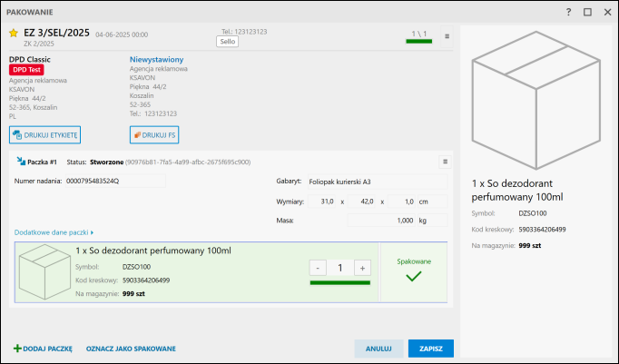Open the Gabaryt field Foliopak kurierski A3

pos(378,182)
